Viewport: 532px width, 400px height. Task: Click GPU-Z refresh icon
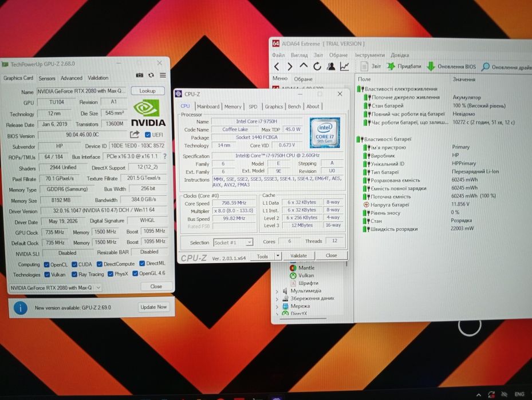pos(151,75)
